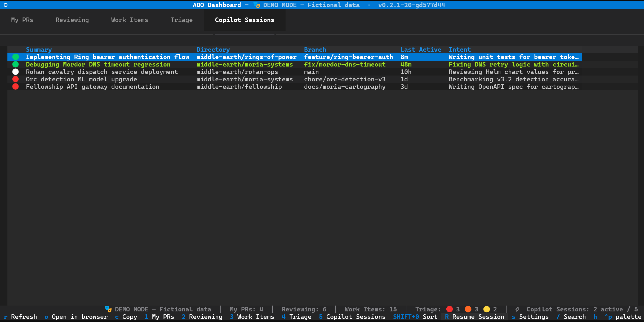Go to the Work Items tab

click(130, 20)
